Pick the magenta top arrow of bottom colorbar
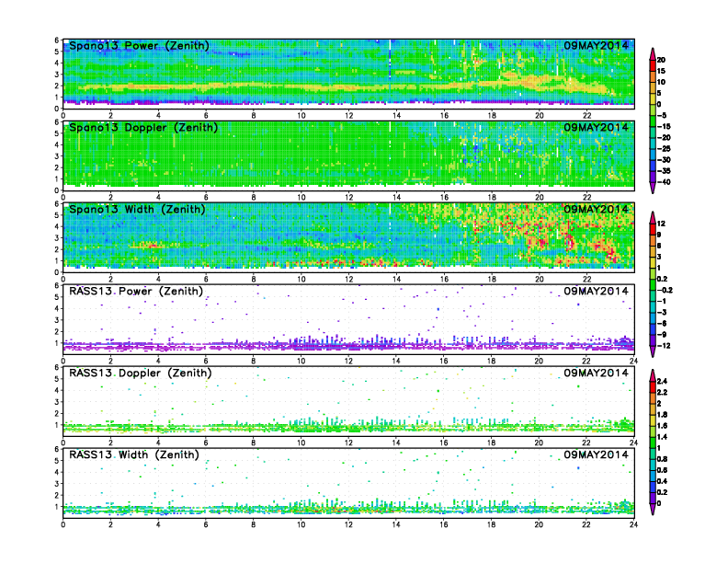The image size is (728, 563). point(653,374)
